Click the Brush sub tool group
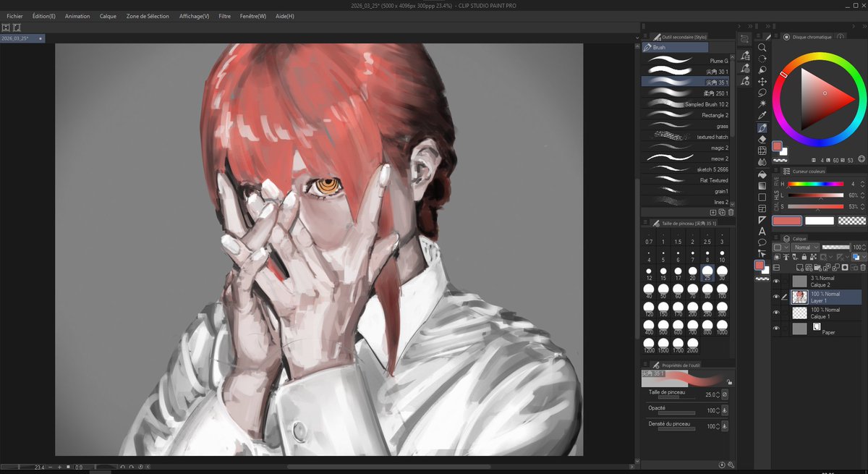This screenshot has width=868, height=474. [675, 47]
